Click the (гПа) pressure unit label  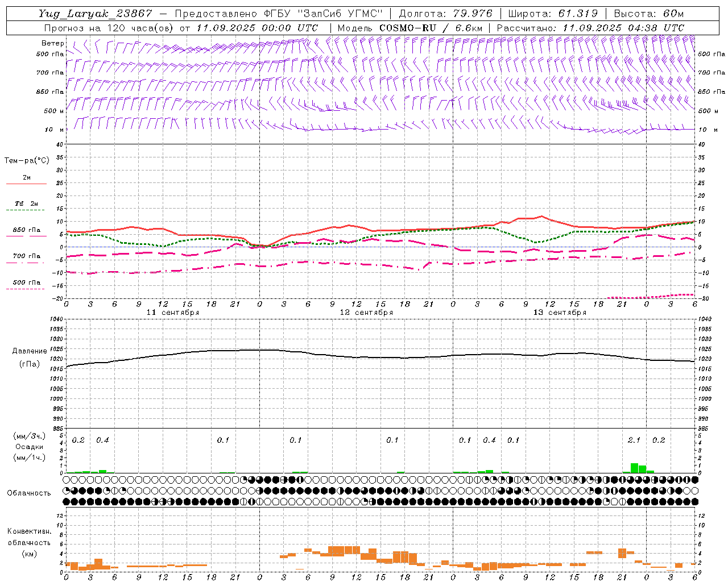pos(30,364)
